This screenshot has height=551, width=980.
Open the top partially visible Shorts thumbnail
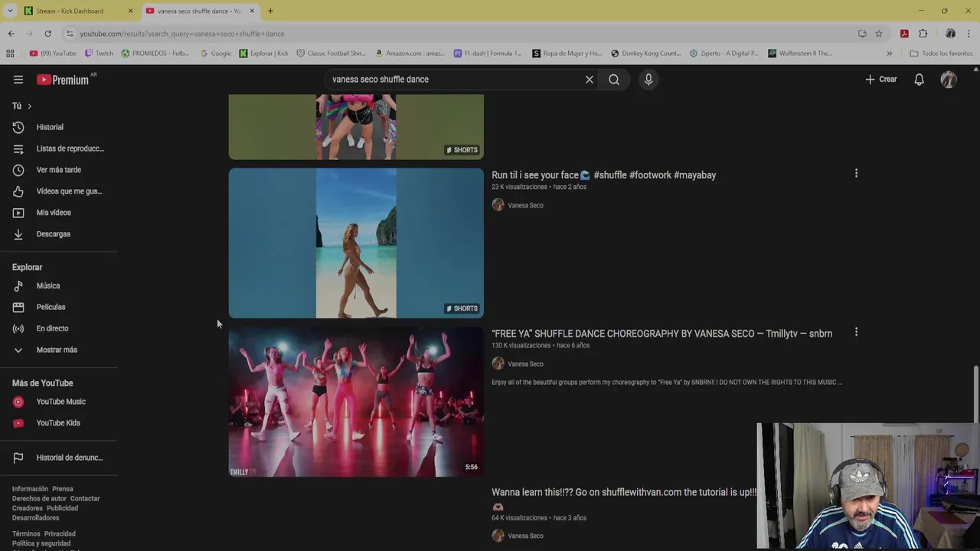(356, 127)
